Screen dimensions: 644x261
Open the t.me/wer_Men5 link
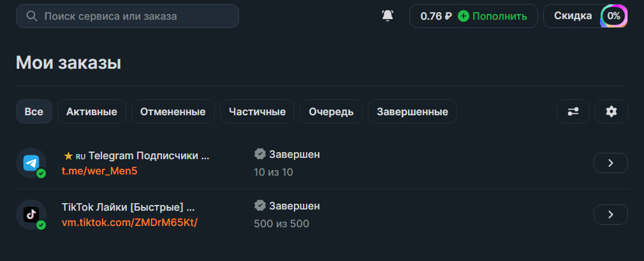point(99,171)
